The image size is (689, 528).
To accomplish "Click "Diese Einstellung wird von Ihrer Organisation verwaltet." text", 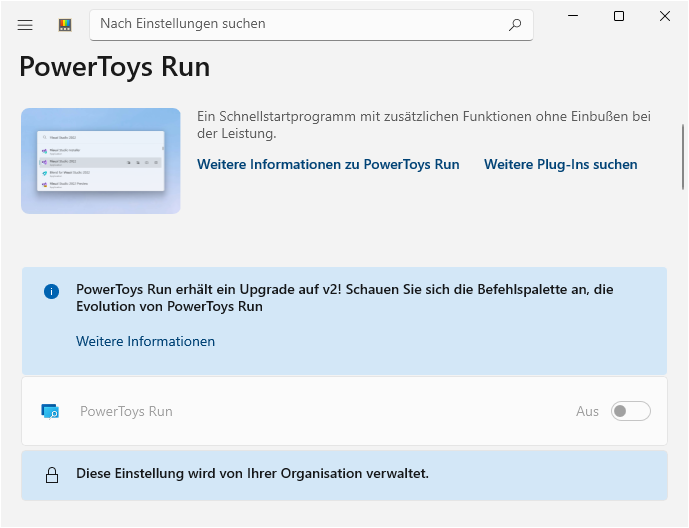I will pyautogui.click(x=252, y=474).
